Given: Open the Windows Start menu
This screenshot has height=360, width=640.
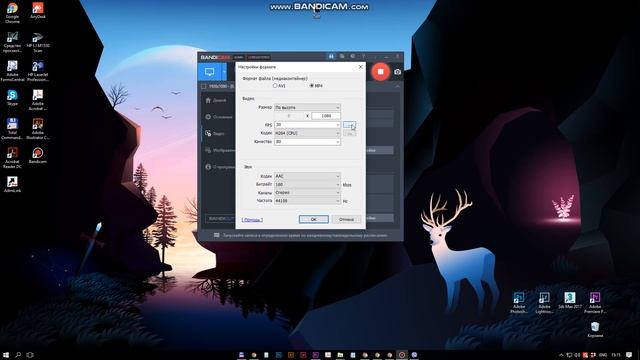Looking at the screenshot, I should 6,355.
